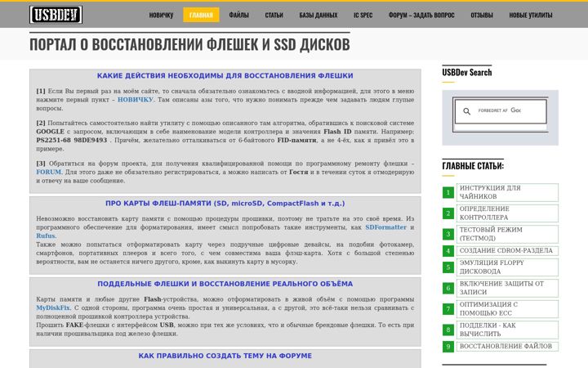
Task: Click the USBDev Search sidebar heading
Action: coord(467,73)
